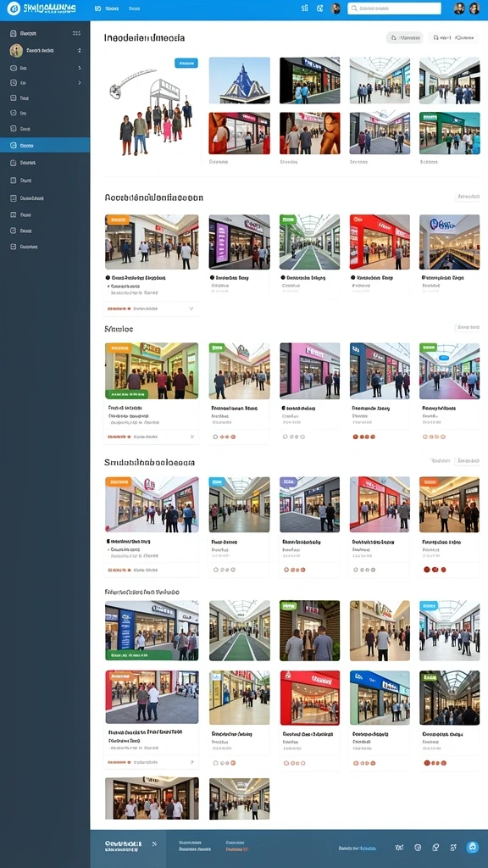Open the first menu tab in top blue bar
488x868 pixels.
(108, 8)
